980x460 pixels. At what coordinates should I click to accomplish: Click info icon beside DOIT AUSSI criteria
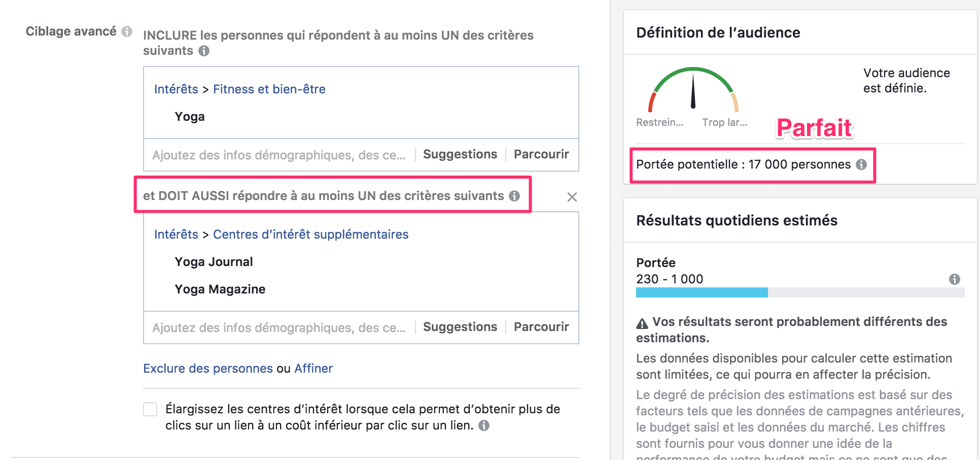(x=514, y=196)
